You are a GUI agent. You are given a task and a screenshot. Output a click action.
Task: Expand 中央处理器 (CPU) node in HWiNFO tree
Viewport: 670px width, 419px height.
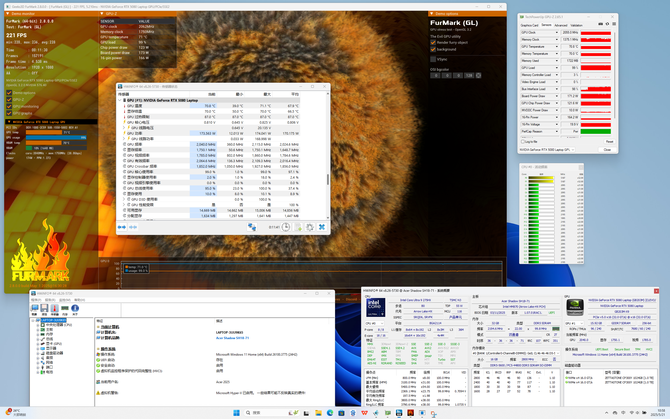click(x=38, y=325)
